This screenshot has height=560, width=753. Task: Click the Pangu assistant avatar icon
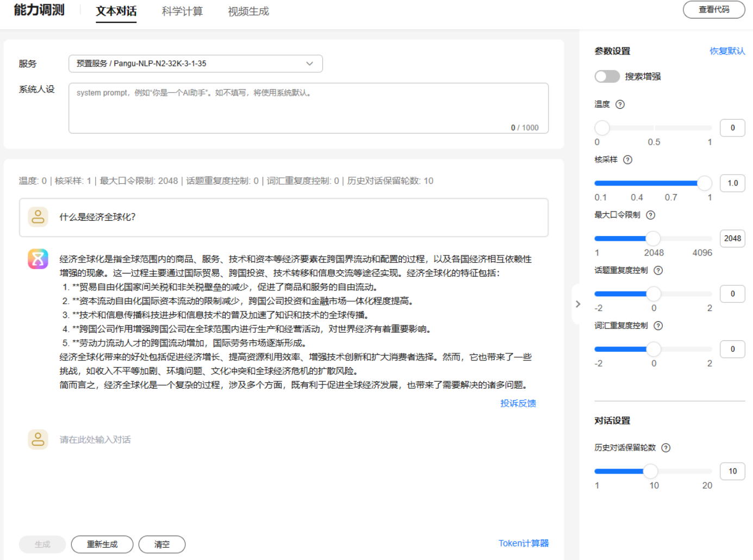[38, 259]
